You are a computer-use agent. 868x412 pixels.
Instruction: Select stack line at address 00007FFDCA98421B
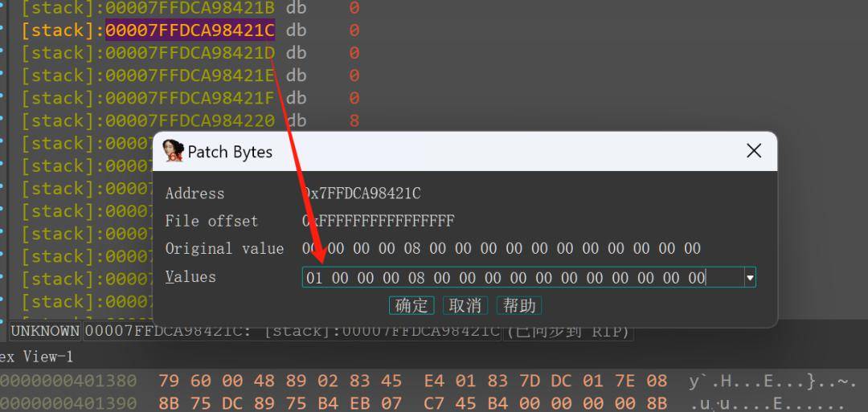coord(190,8)
